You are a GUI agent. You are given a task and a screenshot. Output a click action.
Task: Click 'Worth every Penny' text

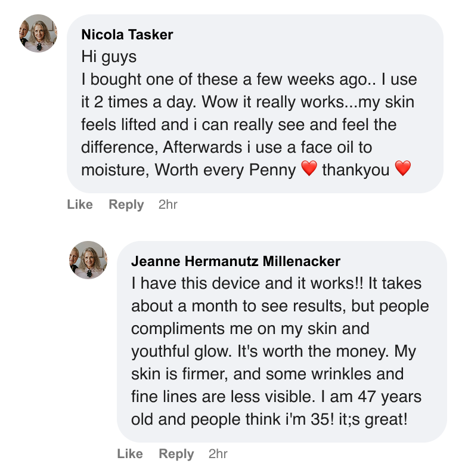coord(225,170)
